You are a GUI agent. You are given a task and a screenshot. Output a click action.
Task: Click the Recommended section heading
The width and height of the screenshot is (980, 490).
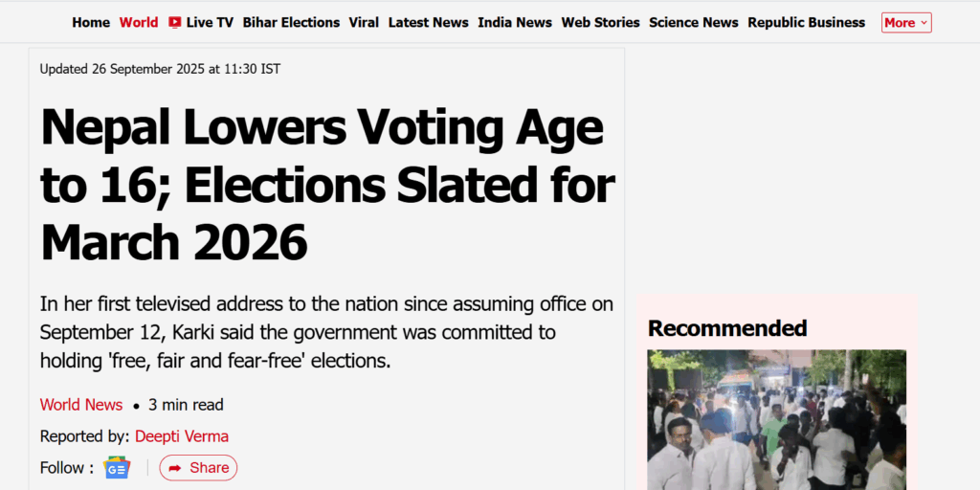pos(727,328)
